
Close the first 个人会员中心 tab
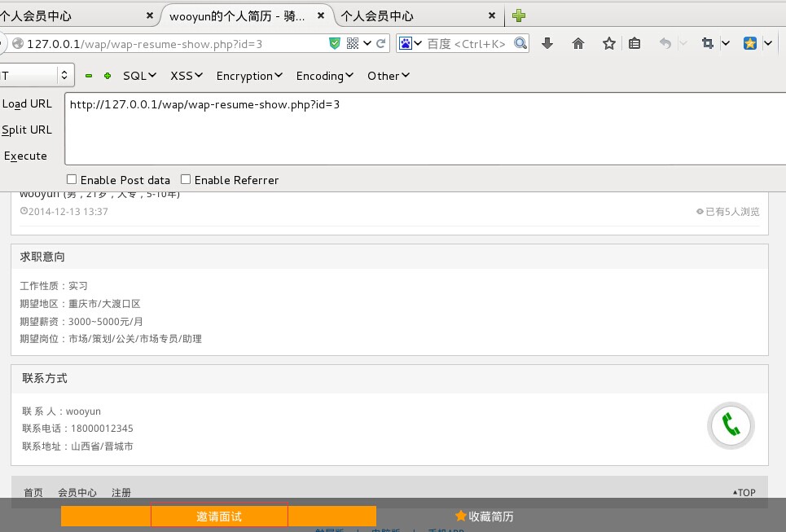coord(149,15)
